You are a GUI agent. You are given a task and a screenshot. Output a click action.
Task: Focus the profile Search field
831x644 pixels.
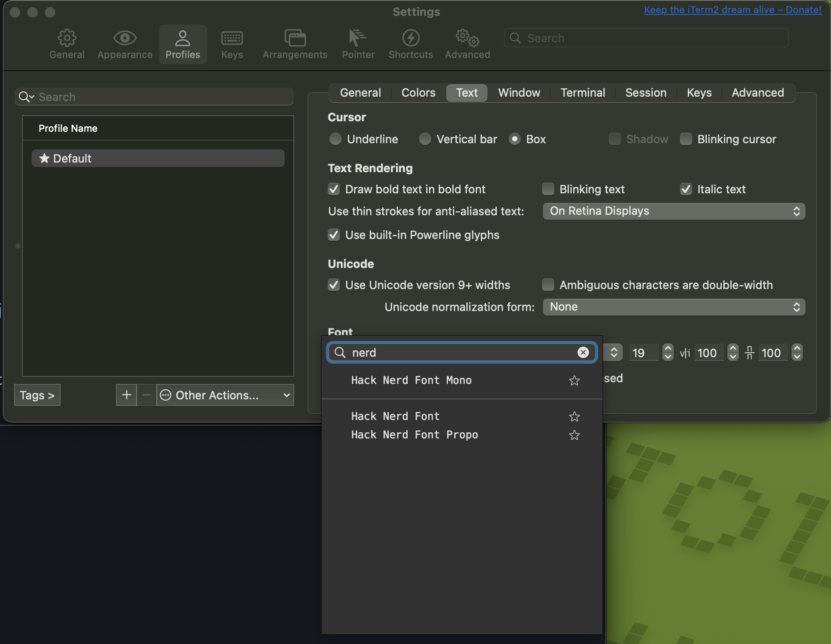click(x=154, y=97)
